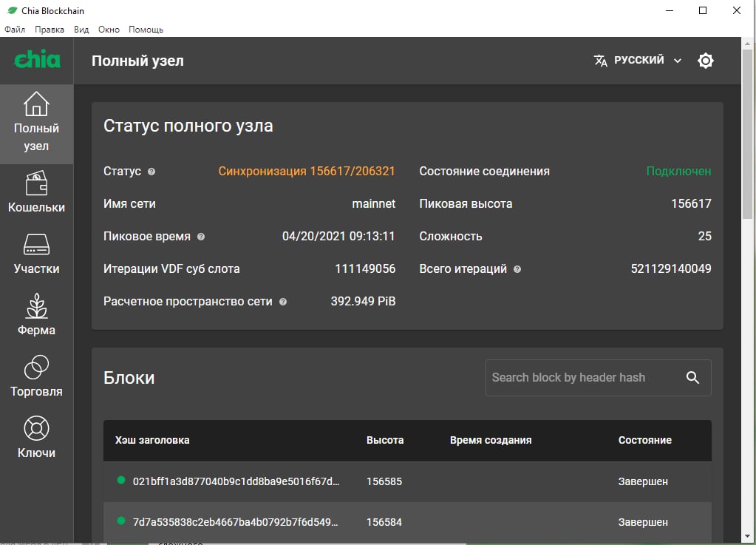Image resolution: width=756 pixels, height=545 pixels.
Task: Click the Хэш заголовка column header
Action: tap(152, 440)
